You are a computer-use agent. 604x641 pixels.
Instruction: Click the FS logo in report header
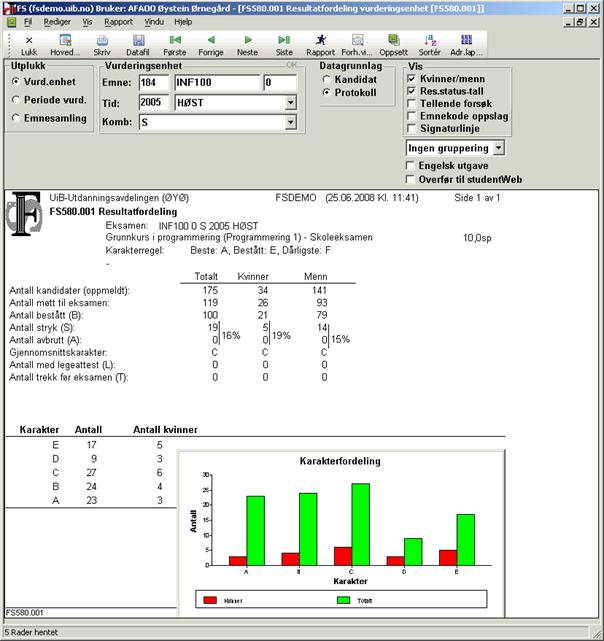(24, 213)
